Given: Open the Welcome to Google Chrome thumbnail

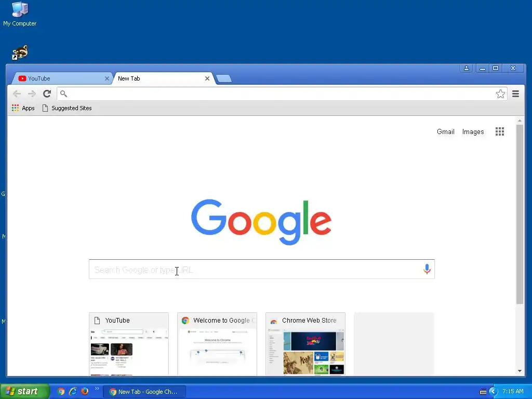Looking at the screenshot, I should (x=217, y=344).
